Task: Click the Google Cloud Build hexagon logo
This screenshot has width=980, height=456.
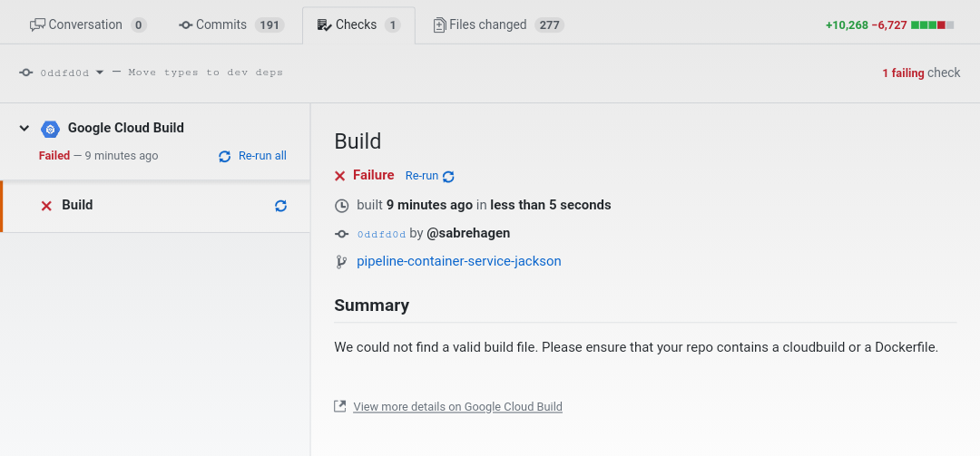Action: pos(50,129)
